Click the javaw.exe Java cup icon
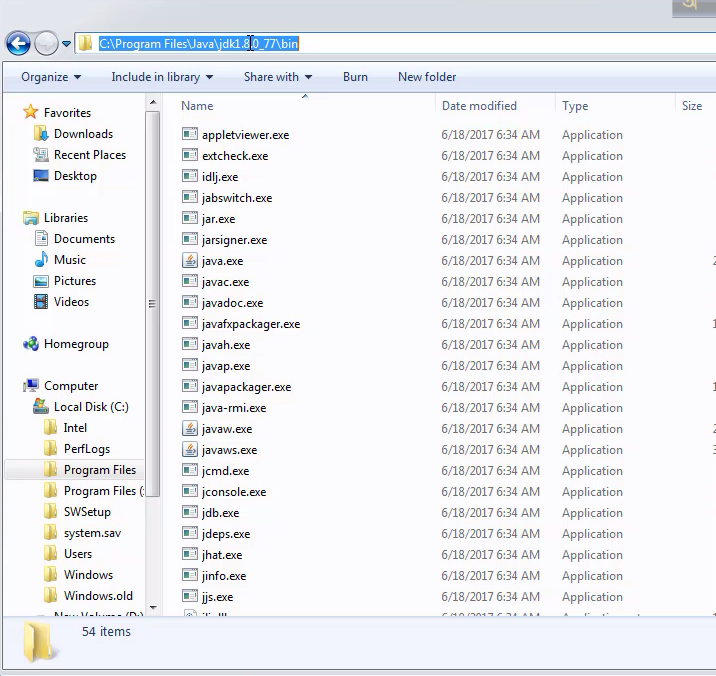Screen dimensions: 716x676 tap(190, 428)
